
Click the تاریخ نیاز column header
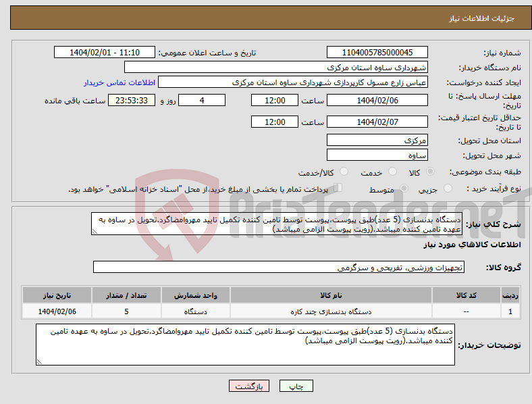57,295
